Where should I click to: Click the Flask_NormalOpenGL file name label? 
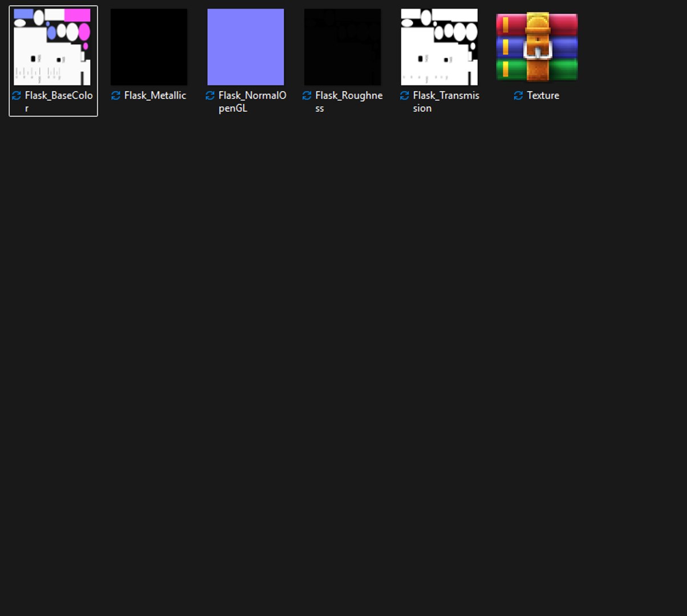(x=252, y=102)
